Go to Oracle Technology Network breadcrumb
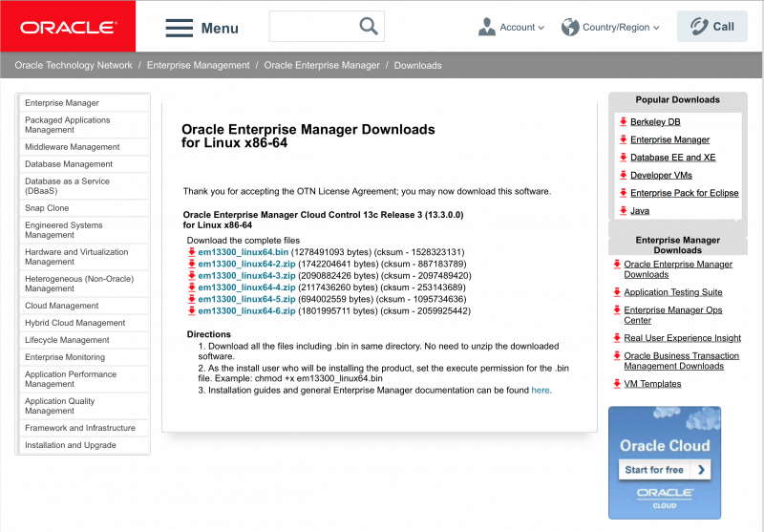 74,66
